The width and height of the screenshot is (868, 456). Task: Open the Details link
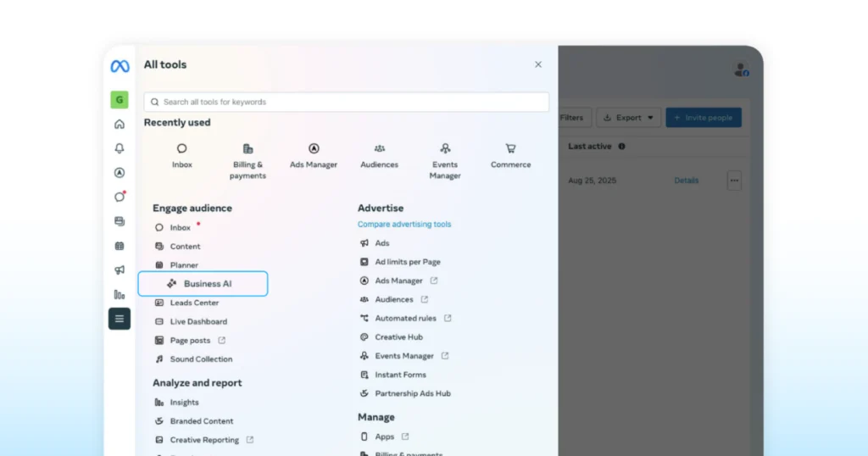687,181
